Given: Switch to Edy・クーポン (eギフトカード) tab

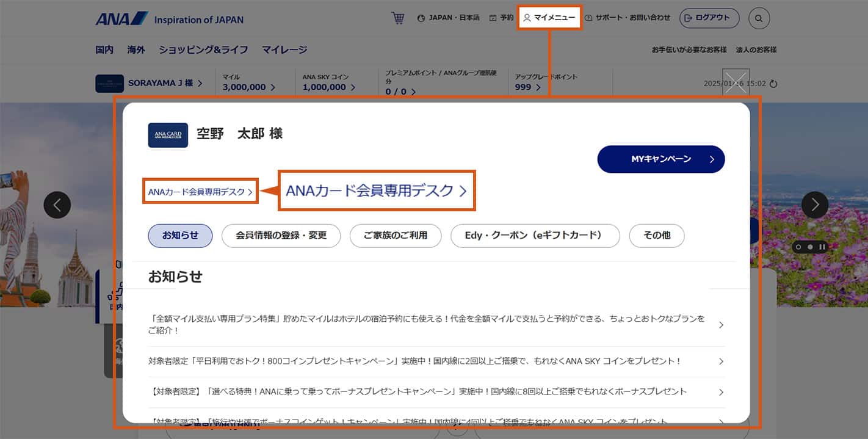Looking at the screenshot, I should (x=535, y=236).
